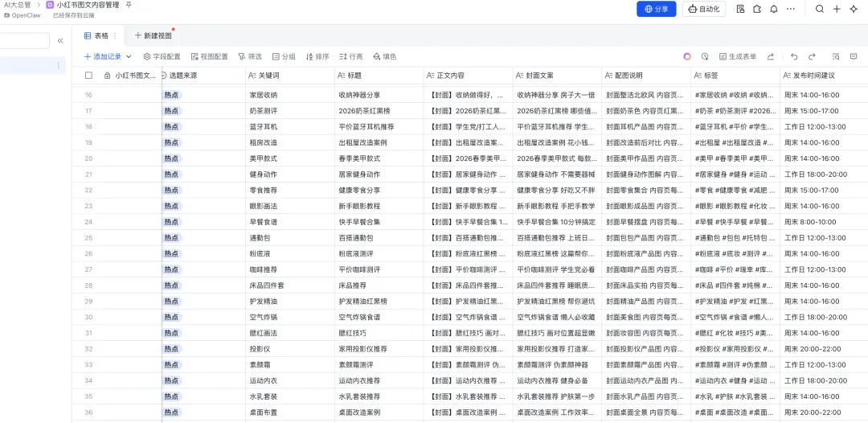Viewport: 868px width, 423px height.
Task: Select the 空气炸锅食谱 title cell
Action: pos(379,317)
